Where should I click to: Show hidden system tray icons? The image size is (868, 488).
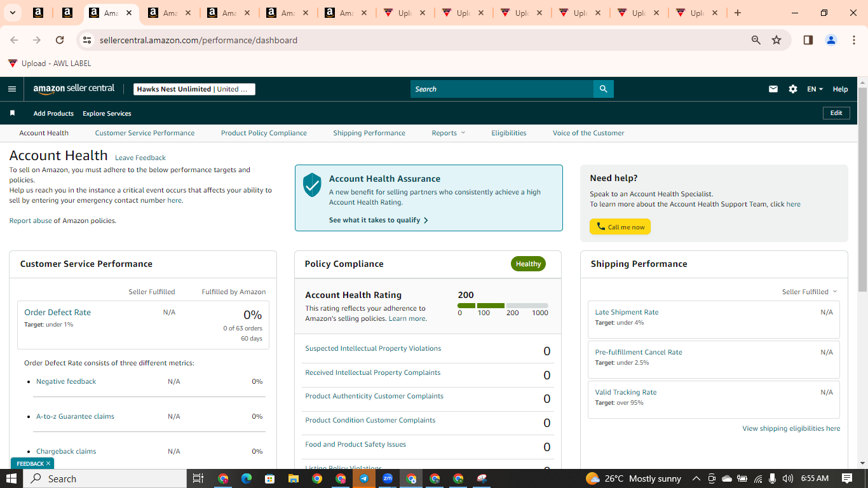pyautogui.click(x=696, y=478)
